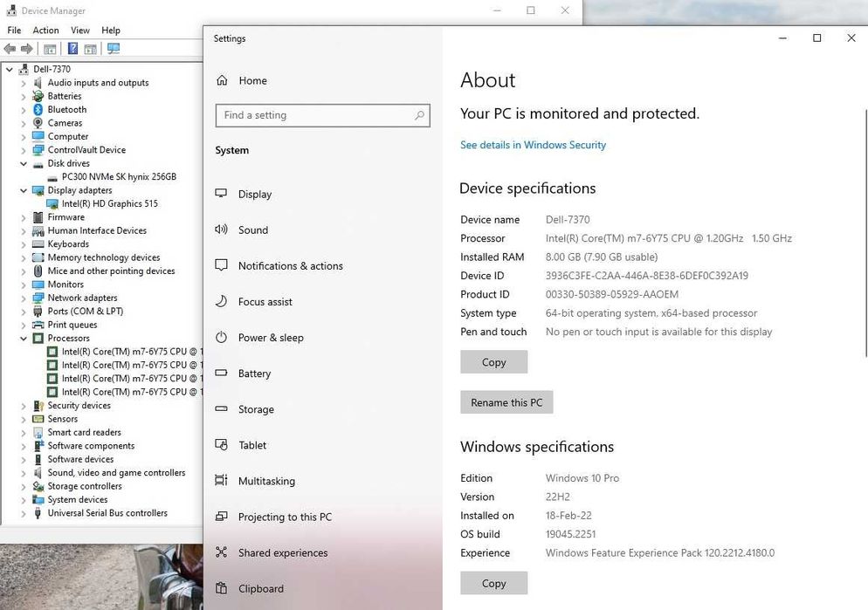The image size is (868, 610).
Task: Click the Storage drive icon in Settings sidebar
Action: (222, 409)
